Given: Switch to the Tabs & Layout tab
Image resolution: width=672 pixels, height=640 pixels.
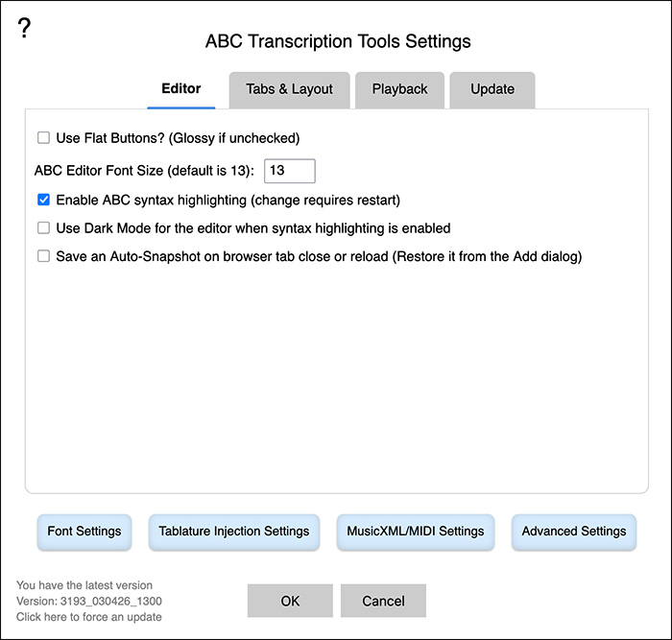Looking at the screenshot, I should click(x=289, y=89).
